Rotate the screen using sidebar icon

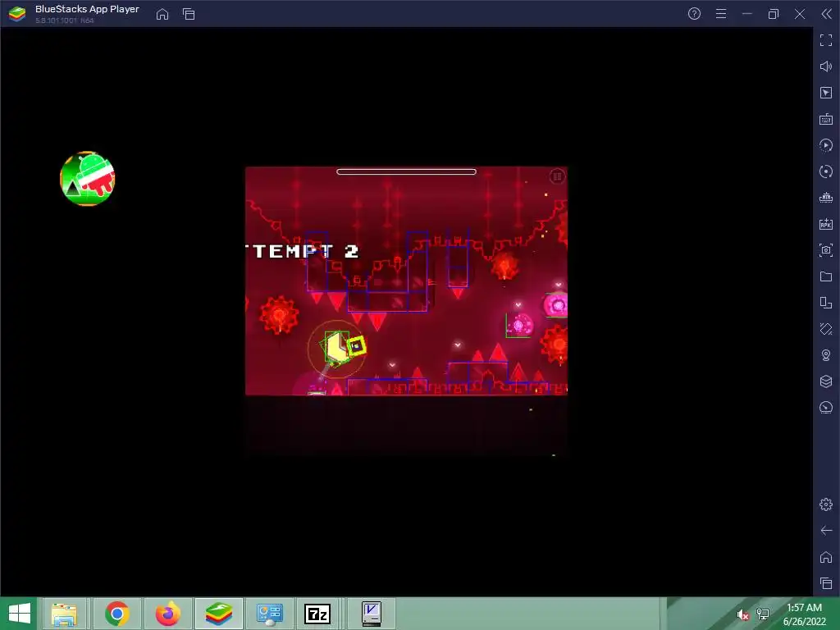click(826, 329)
